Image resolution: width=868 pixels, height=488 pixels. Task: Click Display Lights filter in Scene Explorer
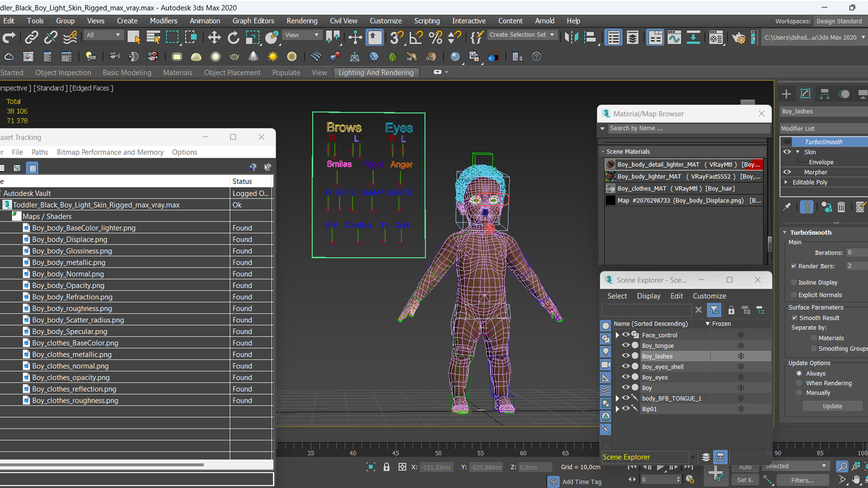606,352
